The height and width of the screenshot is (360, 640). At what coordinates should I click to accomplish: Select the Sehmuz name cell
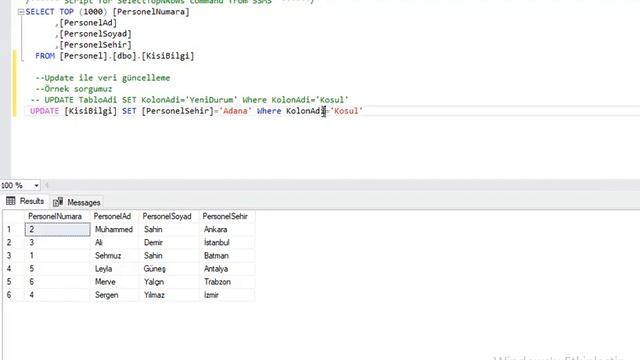tap(114, 256)
